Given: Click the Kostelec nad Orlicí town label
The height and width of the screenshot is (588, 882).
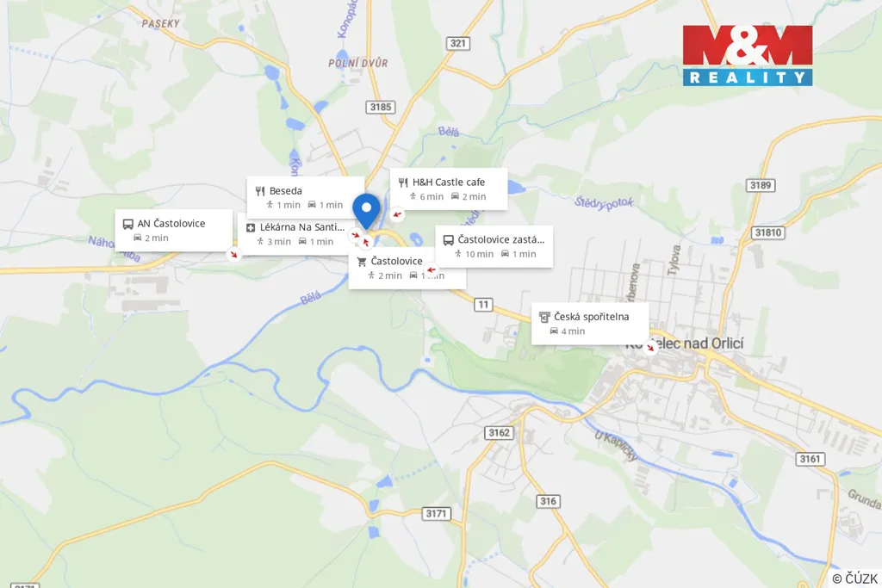Looking at the screenshot, I should 684,343.
